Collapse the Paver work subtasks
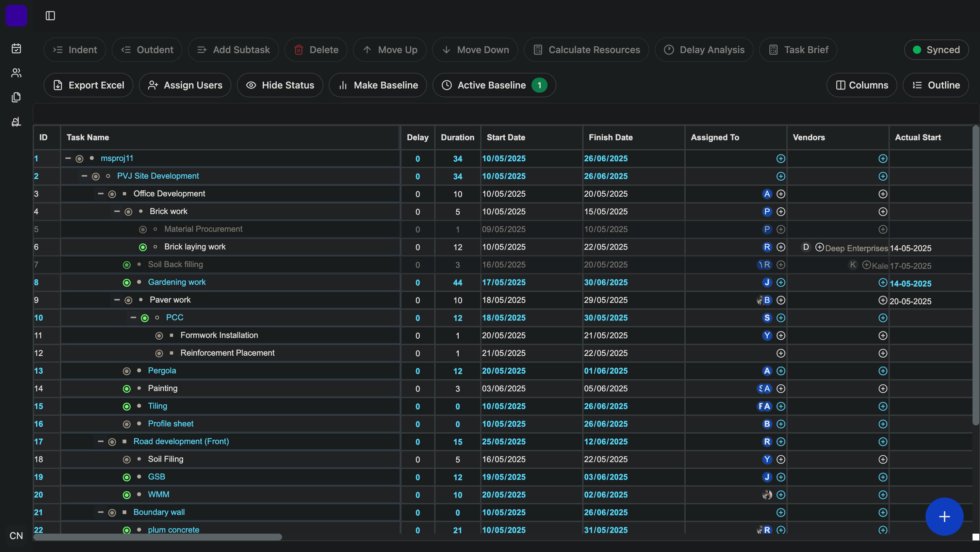The height and width of the screenshot is (552, 980). [117, 300]
